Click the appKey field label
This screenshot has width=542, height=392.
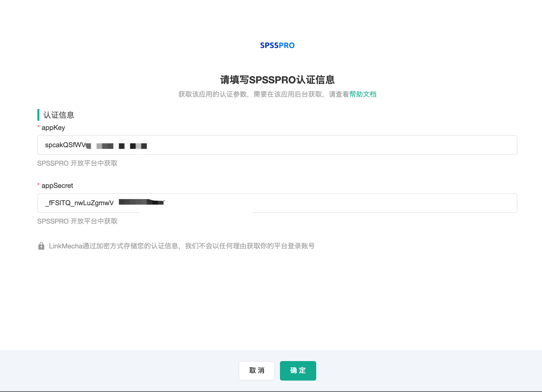pyautogui.click(x=53, y=128)
